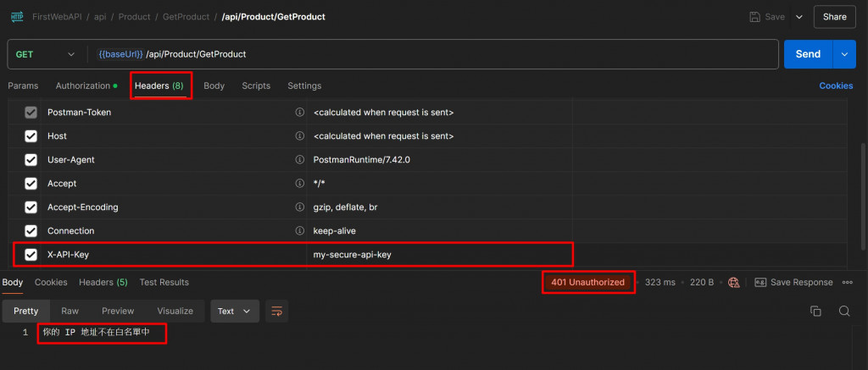Toggle line wrap icon in response toolbar
Image resolution: width=868 pixels, height=370 pixels.
point(277,311)
